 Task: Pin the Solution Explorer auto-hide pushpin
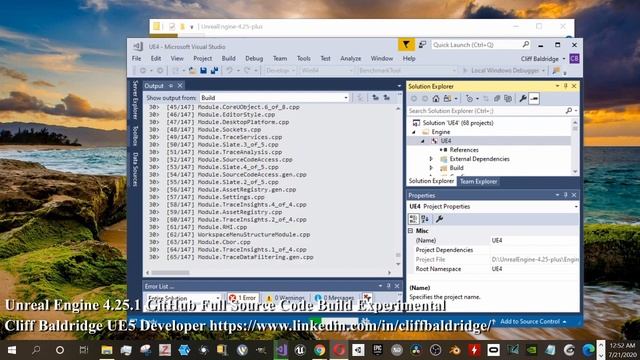point(565,86)
